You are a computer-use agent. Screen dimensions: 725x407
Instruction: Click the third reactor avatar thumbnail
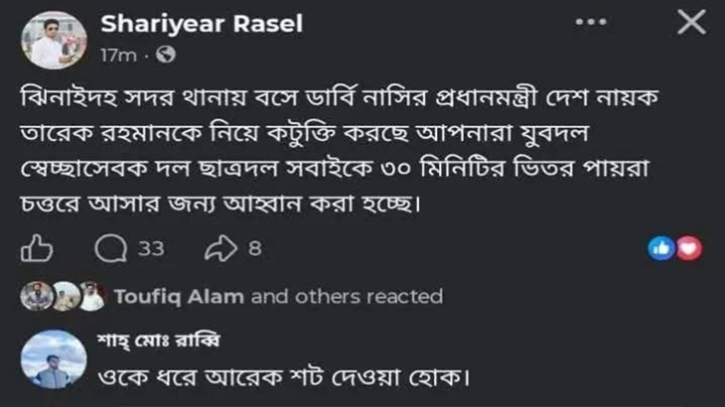[x=92, y=296]
